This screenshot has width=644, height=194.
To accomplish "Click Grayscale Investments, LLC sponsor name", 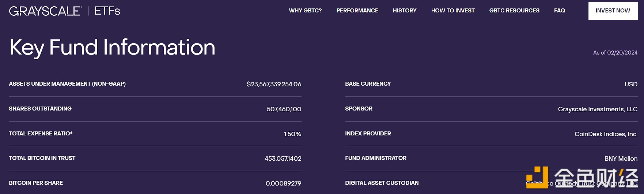I will click(x=598, y=109).
